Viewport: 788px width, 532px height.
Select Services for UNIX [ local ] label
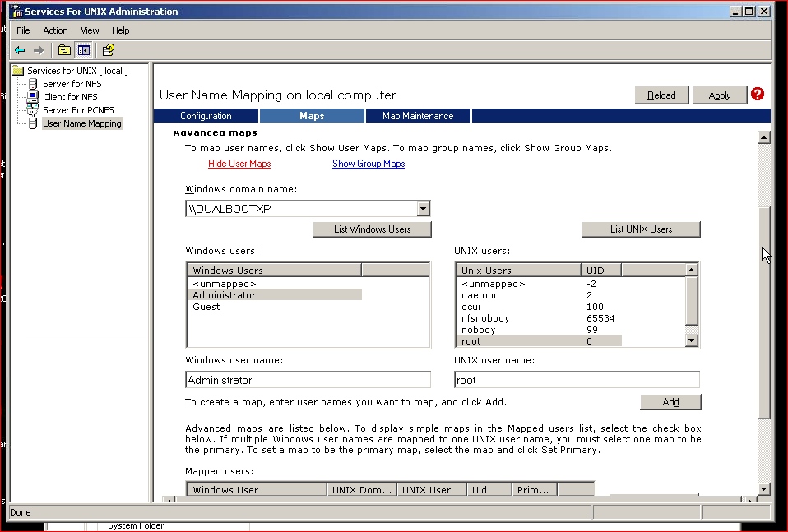tap(77, 71)
